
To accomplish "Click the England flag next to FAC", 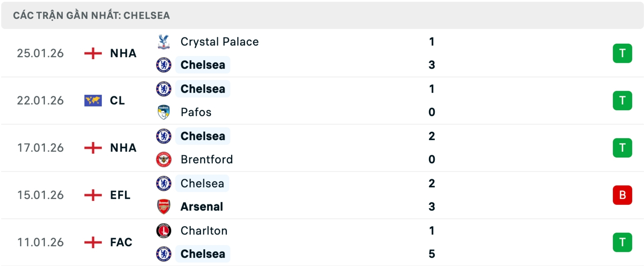I will pos(92,242).
